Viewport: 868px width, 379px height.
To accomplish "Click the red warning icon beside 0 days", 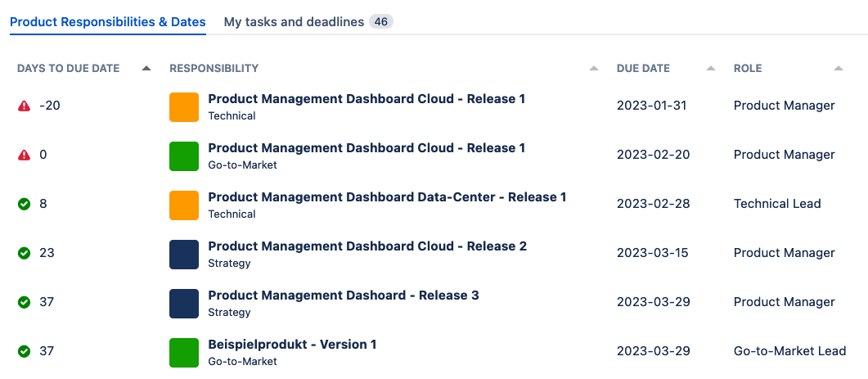I will [24, 155].
